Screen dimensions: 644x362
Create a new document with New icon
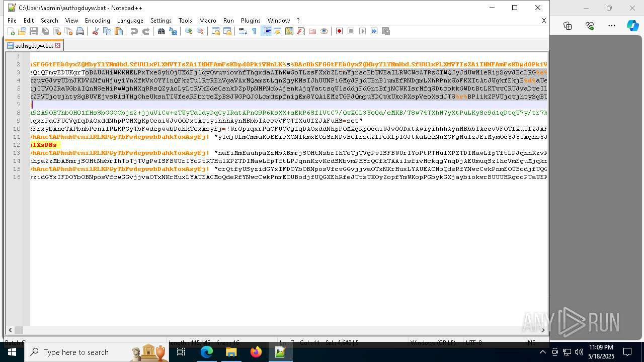pos(11,31)
